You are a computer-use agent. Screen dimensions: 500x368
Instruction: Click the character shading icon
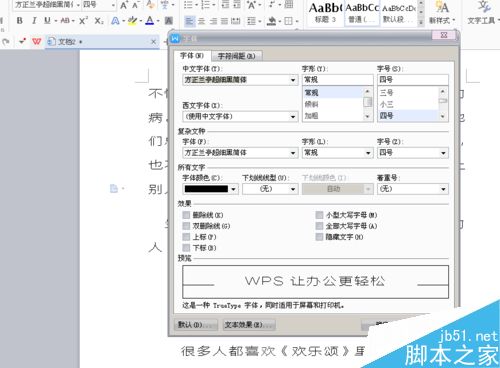pyautogui.click(x=169, y=21)
